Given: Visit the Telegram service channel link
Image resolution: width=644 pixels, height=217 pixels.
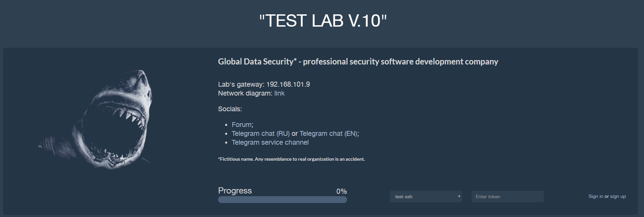Looking at the screenshot, I should pos(270,143).
